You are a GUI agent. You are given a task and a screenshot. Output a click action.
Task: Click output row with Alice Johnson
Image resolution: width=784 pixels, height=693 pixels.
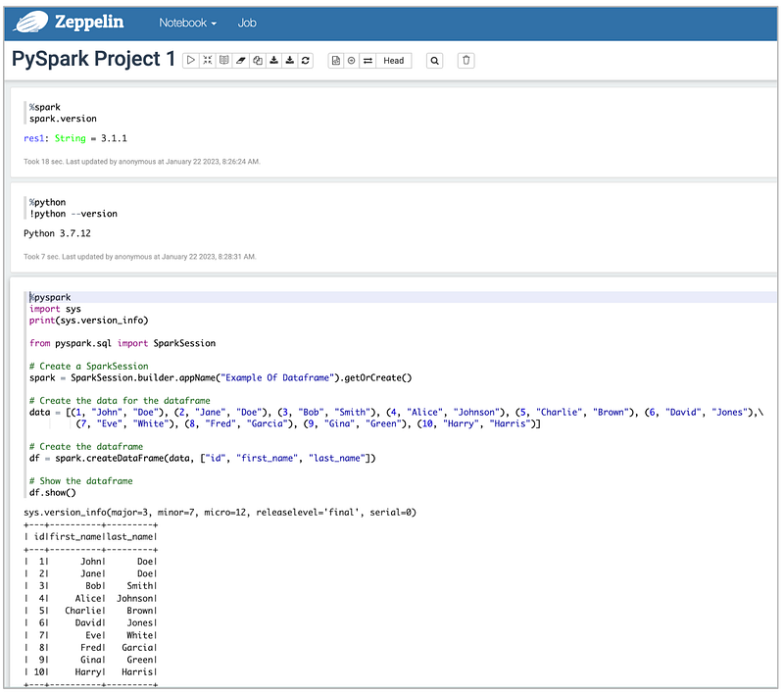[x=90, y=598]
